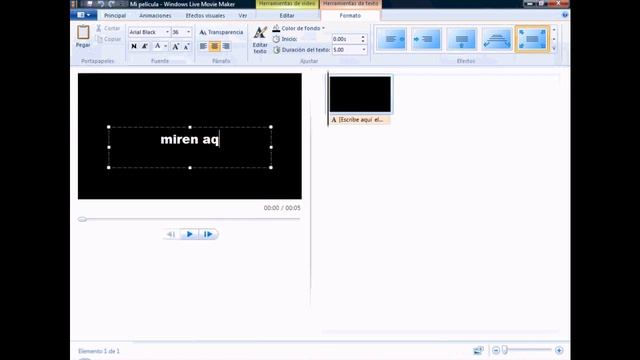Open the Principal tab
Image resolution: width=640 pixels, height=360 pixels.
(x=115, y=16)
